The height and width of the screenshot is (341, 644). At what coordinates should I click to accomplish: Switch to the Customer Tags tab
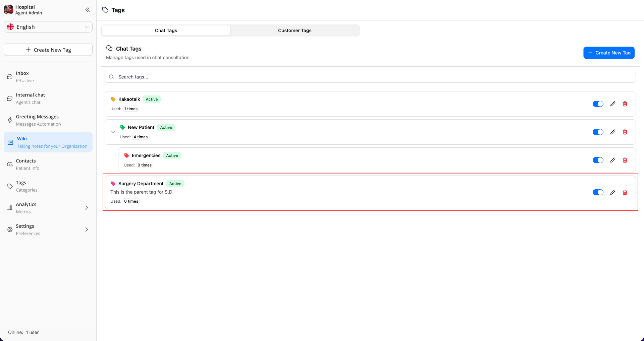(295, 30)
